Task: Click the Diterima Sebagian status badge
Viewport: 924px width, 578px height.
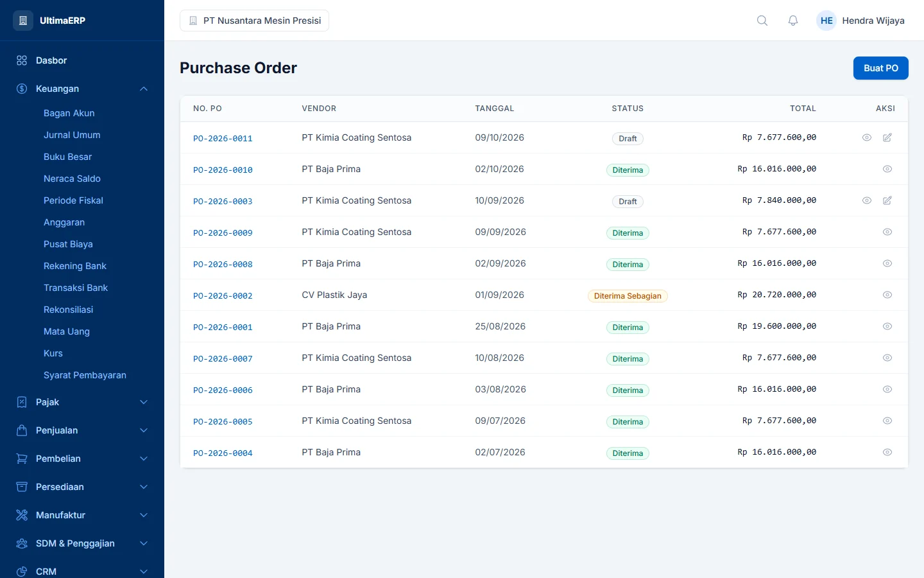Action: coord(628,296)
